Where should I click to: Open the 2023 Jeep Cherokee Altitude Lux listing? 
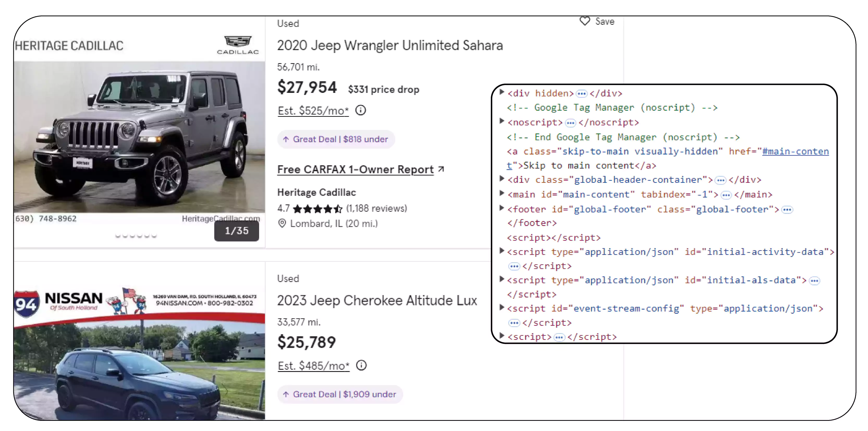377,301
